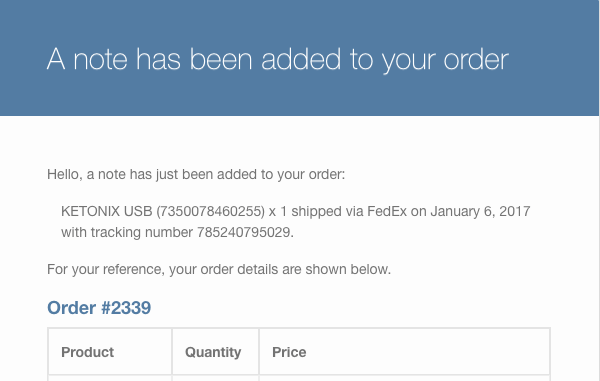Click the tracking number 785240795029
Screen dimensions: 600x381
243,232
